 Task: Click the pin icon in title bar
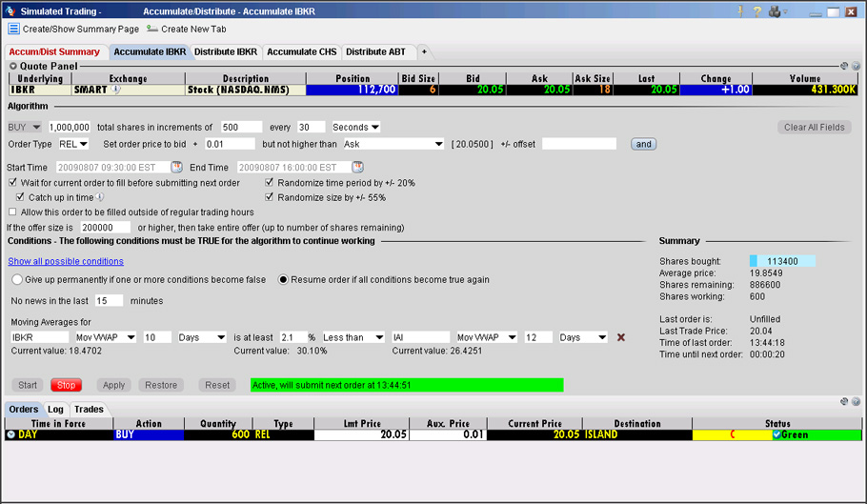(x=740, y=11)
